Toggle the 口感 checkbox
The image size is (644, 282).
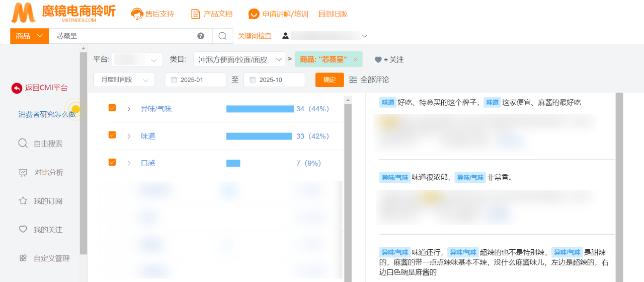pyautogui.click(x=112, y=162)
